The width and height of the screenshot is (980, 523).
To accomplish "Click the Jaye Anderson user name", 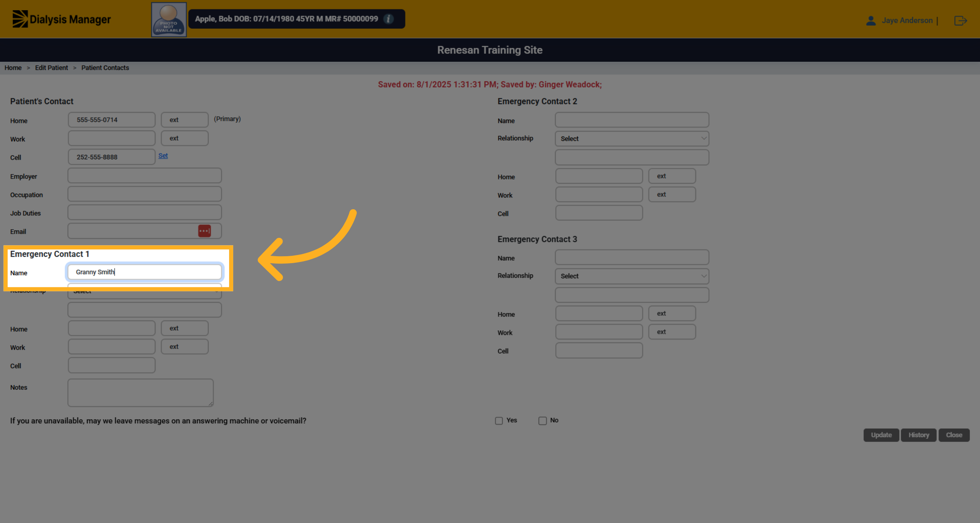I will (x=907, y=20).
